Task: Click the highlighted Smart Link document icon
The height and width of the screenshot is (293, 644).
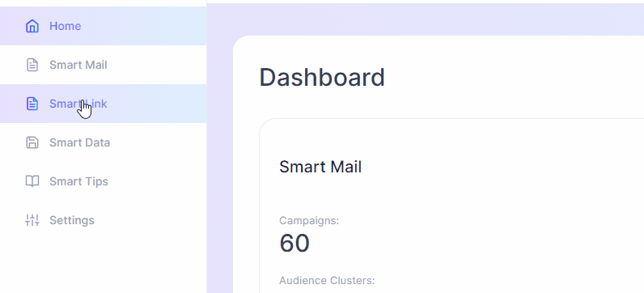Action: coord(32,104)
